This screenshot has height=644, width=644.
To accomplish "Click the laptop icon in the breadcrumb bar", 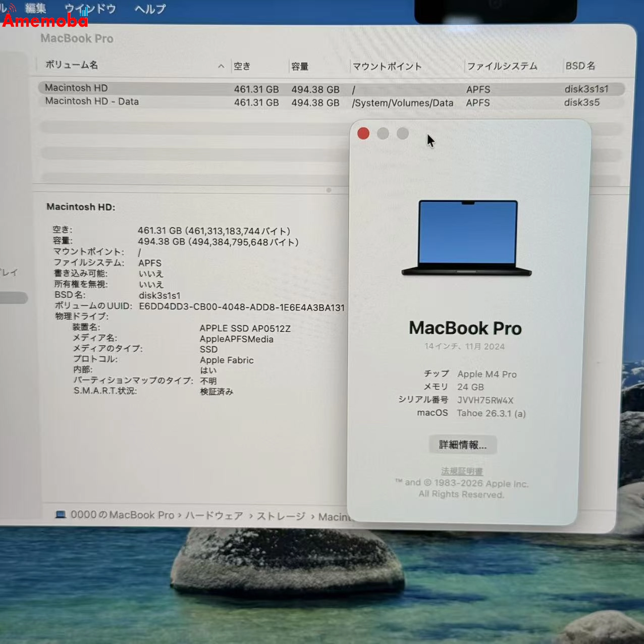I will (61, 514).
